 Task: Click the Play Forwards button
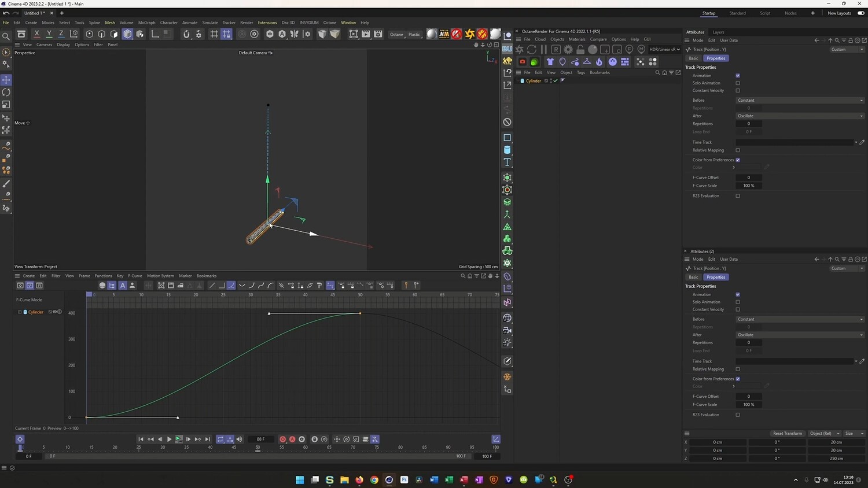tap(169, 439)
